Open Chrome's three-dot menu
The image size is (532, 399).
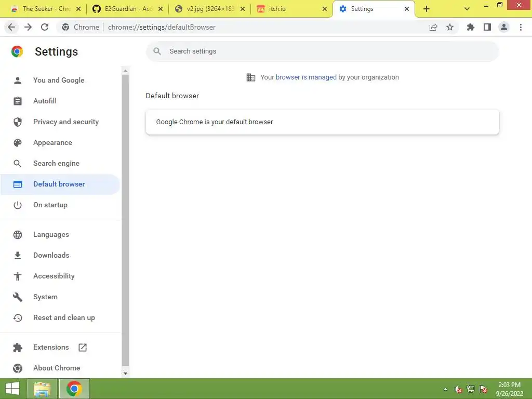[x=521, y=27]
